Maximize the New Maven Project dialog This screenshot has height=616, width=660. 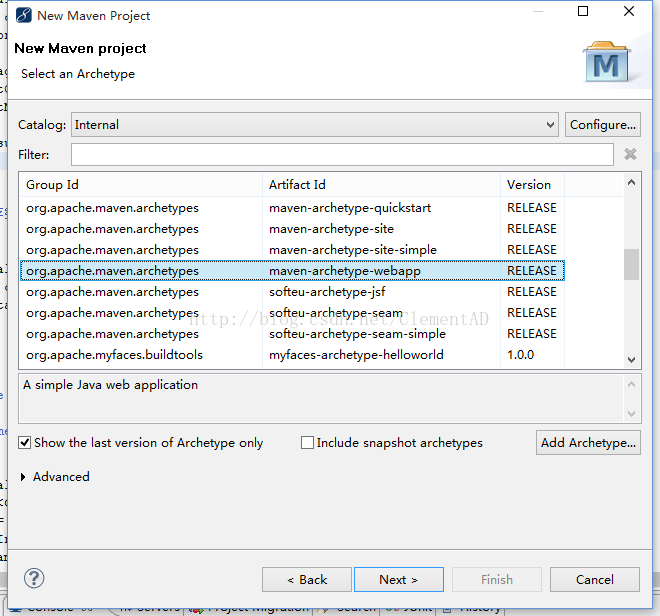pyautogui.click(x=583, y=11)
